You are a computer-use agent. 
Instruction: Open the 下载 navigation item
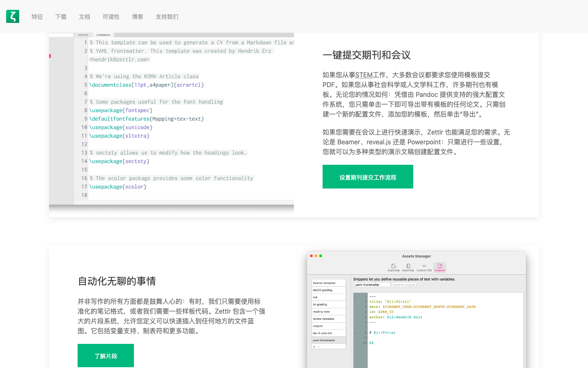pos(61,17)
